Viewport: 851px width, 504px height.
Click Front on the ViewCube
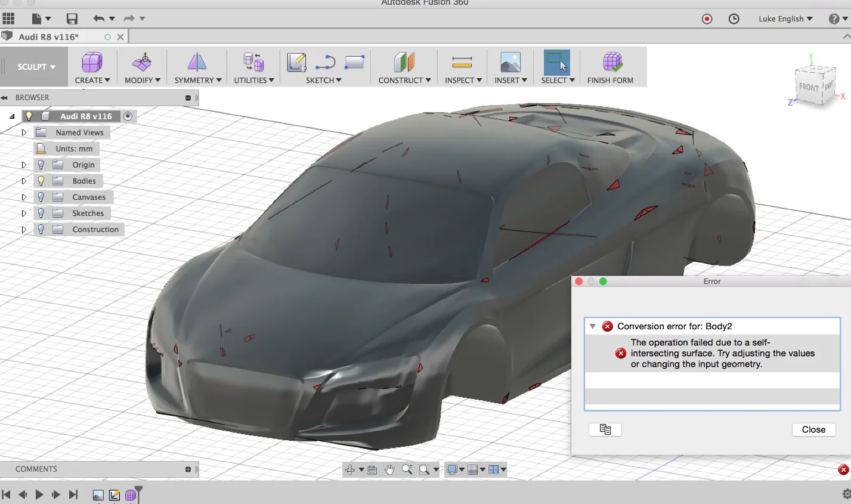(x=810, y=87)
